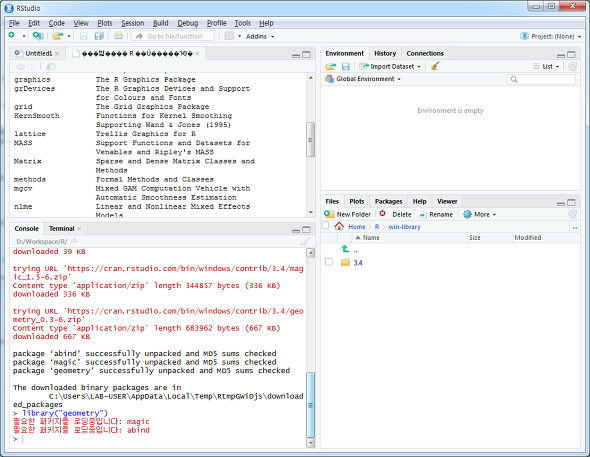
Task: Click the Open an existing file icon
Action: [x=57, y=36]
